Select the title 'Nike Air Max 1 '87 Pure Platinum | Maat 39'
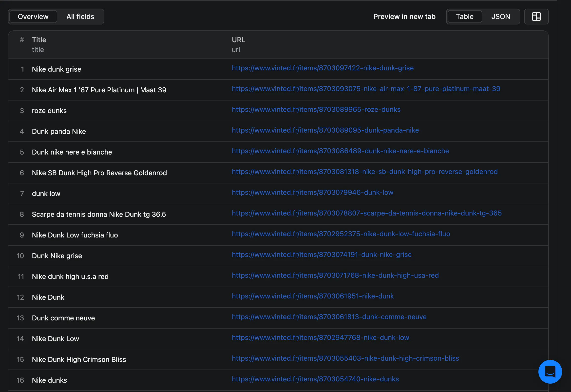The image size is (571, 392). [99, 90]
